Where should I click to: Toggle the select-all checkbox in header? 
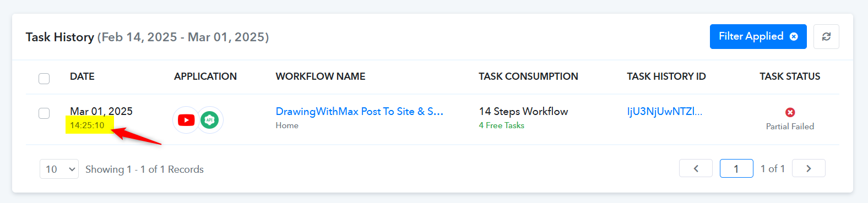pyautogui.click(x=44, y=78)
